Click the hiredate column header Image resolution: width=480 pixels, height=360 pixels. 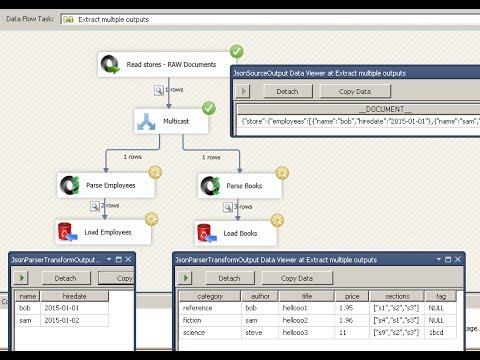[x=74, y=296]
